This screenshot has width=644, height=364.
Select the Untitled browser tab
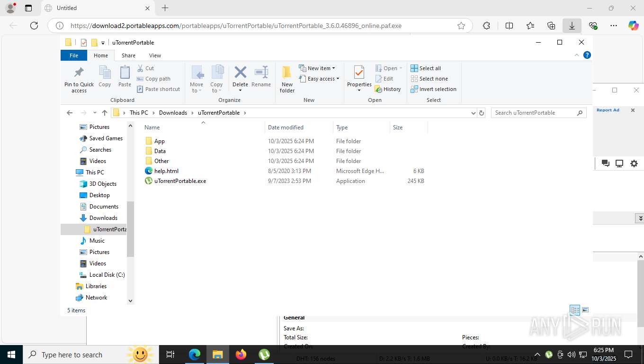point(97,8)
